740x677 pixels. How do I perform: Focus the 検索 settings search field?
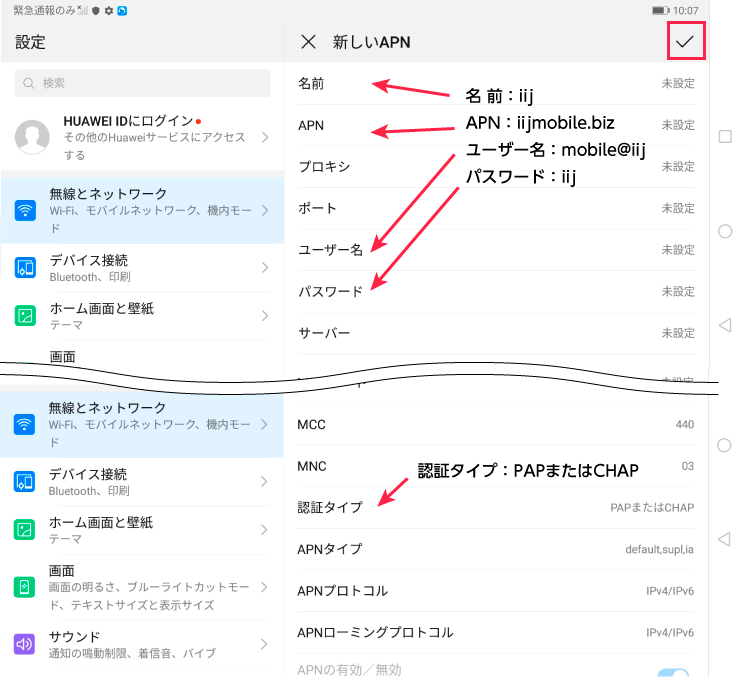pyautogui.click(x=143, y=83)
